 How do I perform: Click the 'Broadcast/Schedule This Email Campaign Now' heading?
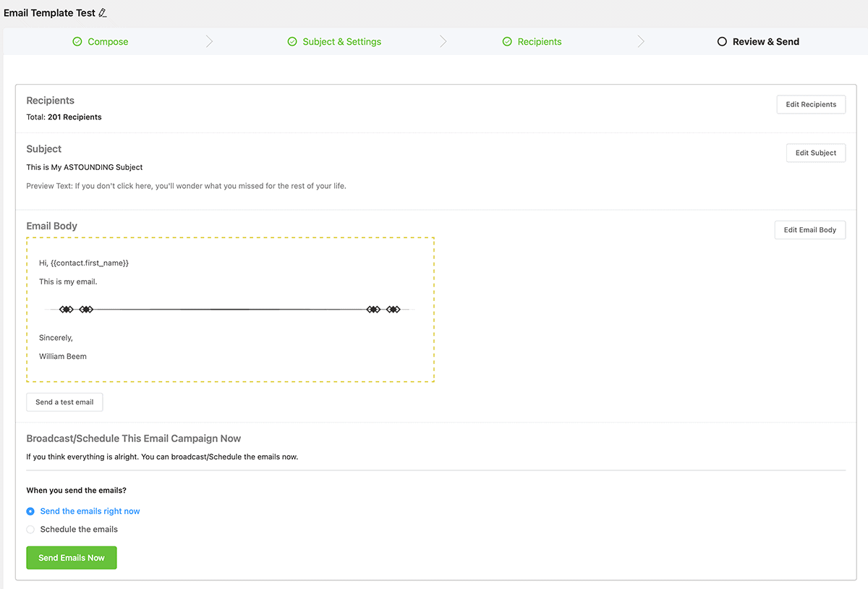[134, 438]
